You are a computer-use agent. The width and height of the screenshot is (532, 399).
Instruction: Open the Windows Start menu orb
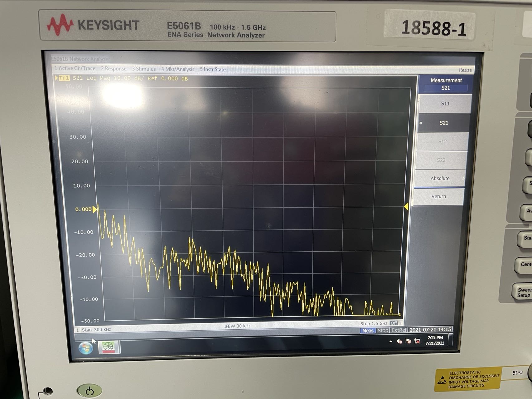85,348
